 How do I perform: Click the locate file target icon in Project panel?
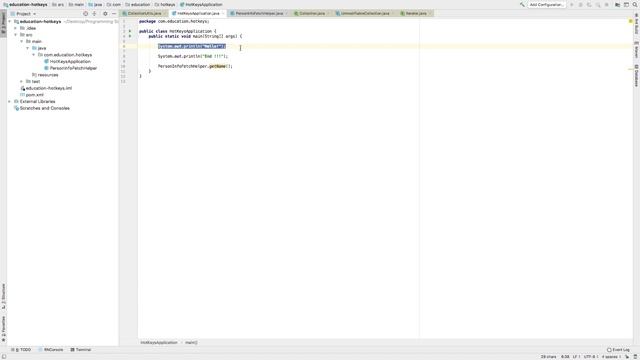click(85, 13)
